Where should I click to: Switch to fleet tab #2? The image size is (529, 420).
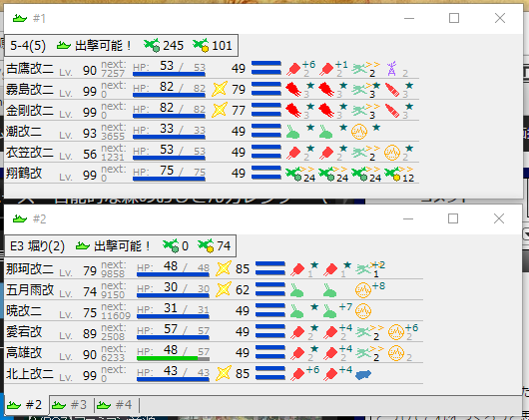coord(24,404)
